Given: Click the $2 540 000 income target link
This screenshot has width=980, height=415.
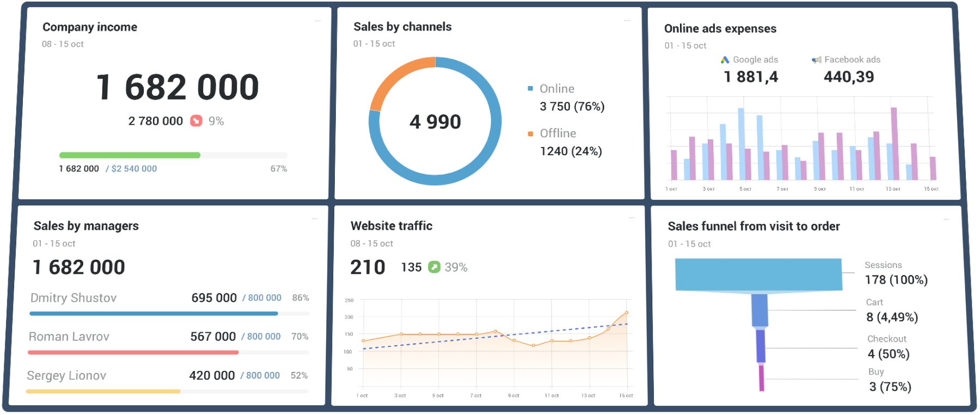Looking at the screenshot, I should tap(134, 169).
